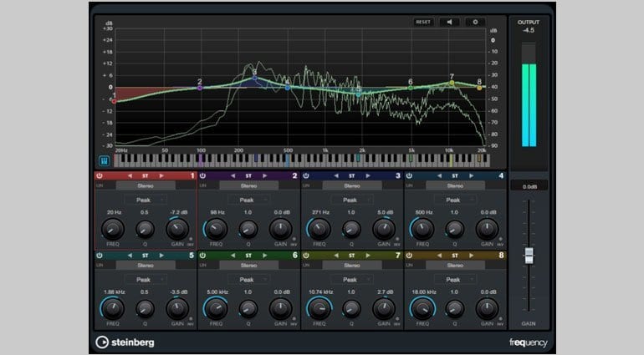Click band 7 left arrow
The image size is (644, 355).
(x=336, y=256)
